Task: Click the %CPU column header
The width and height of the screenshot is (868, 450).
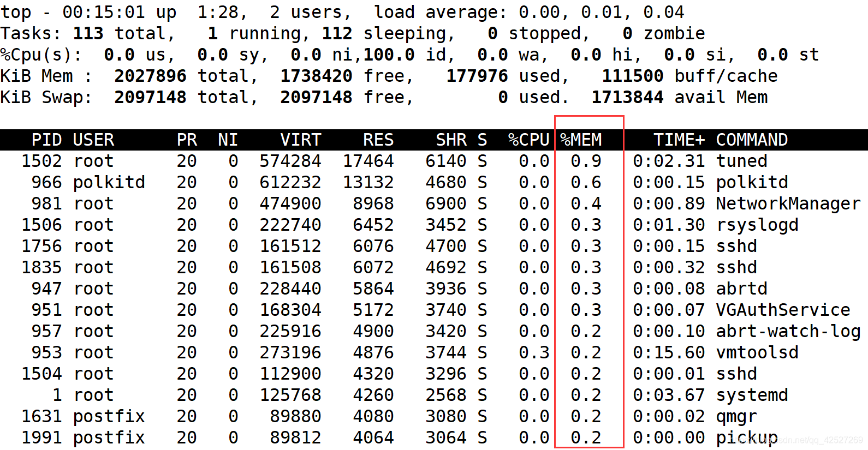Action: click(x=529, y=140)
